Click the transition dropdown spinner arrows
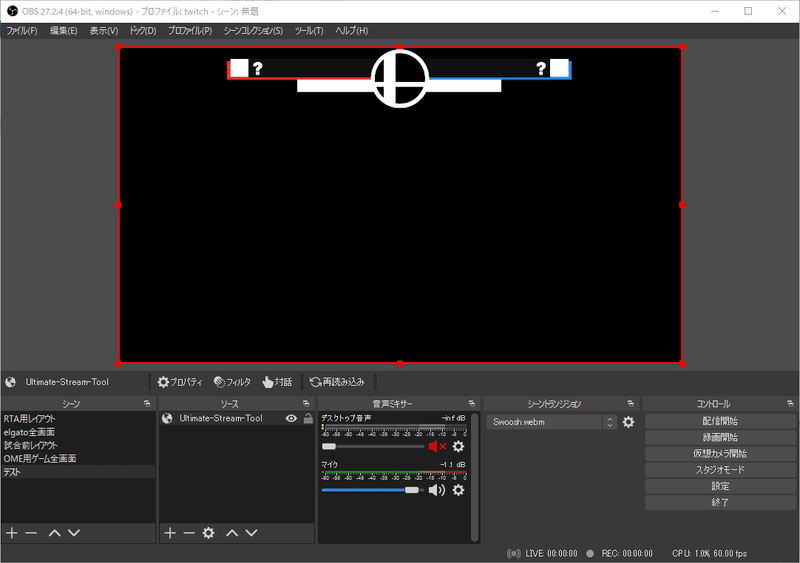 [x=610, y=422]
